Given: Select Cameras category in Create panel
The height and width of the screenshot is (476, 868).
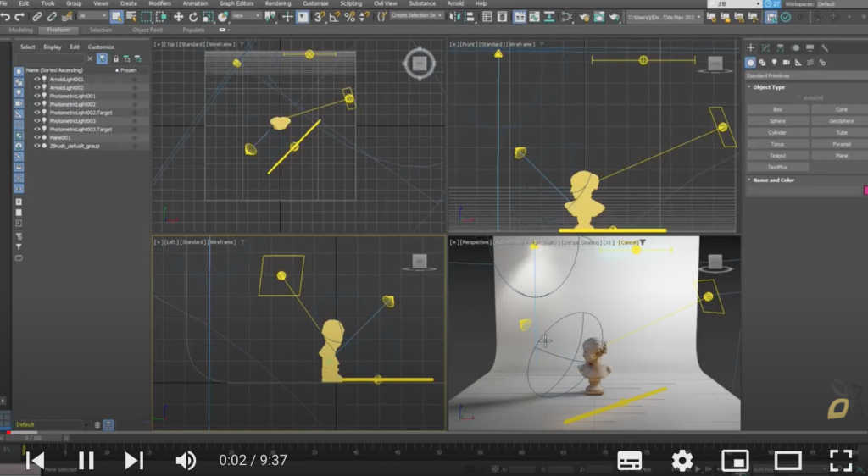Looking at the screenshot, I should (786, 63).
